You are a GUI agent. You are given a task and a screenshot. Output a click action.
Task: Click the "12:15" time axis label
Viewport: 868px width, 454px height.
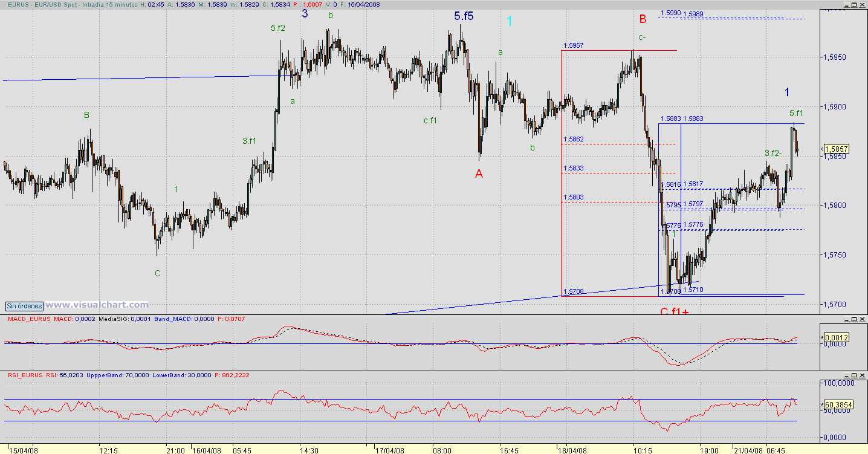coord(108,450)
